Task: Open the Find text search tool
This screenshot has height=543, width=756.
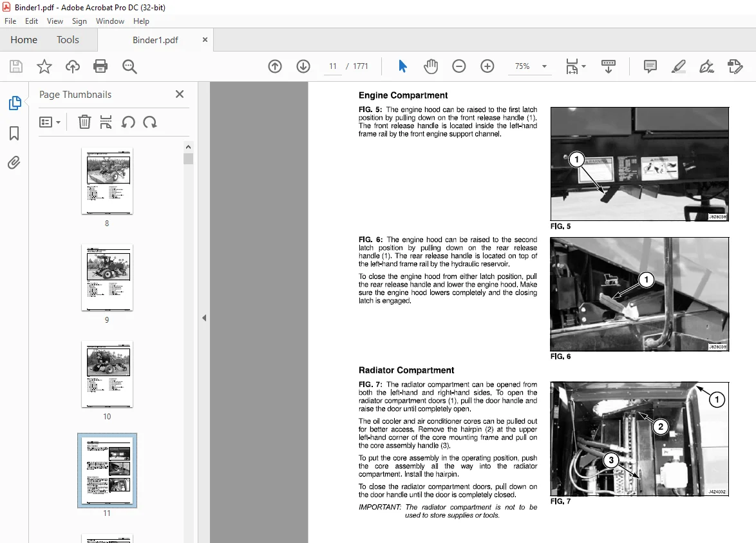Action: pos(129,66)
